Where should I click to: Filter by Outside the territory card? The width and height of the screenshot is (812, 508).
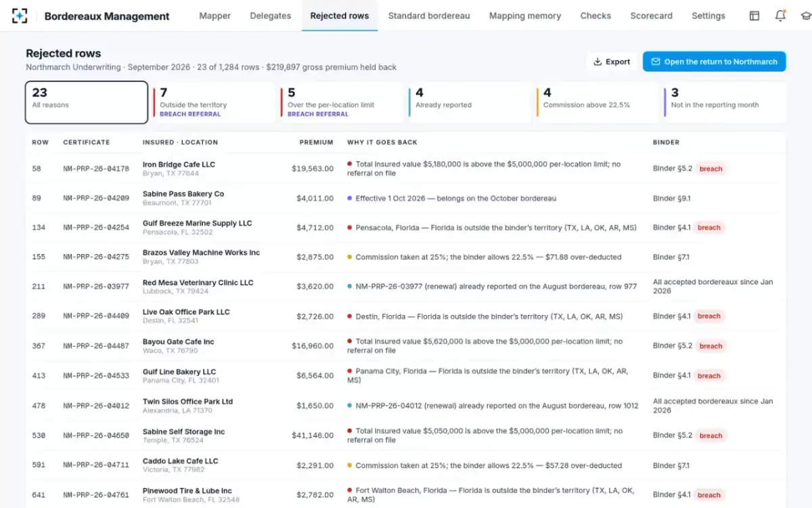click(215, 102)
